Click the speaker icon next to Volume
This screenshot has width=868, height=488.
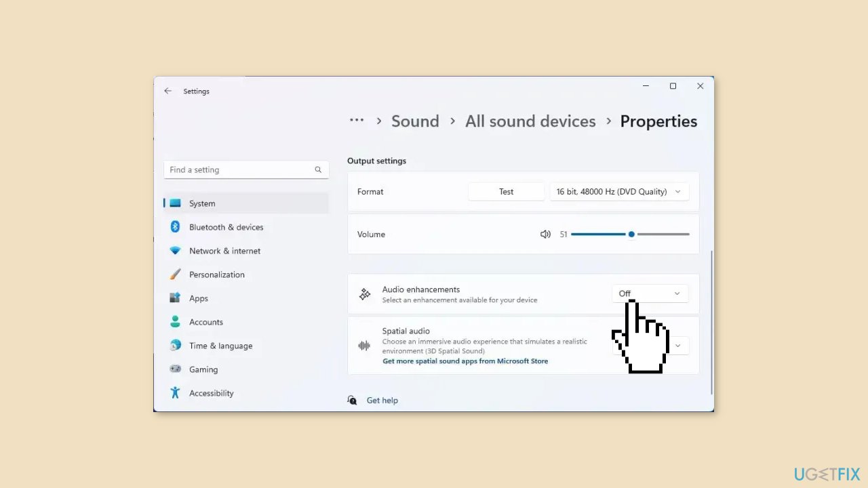click(x=545, y=234)
